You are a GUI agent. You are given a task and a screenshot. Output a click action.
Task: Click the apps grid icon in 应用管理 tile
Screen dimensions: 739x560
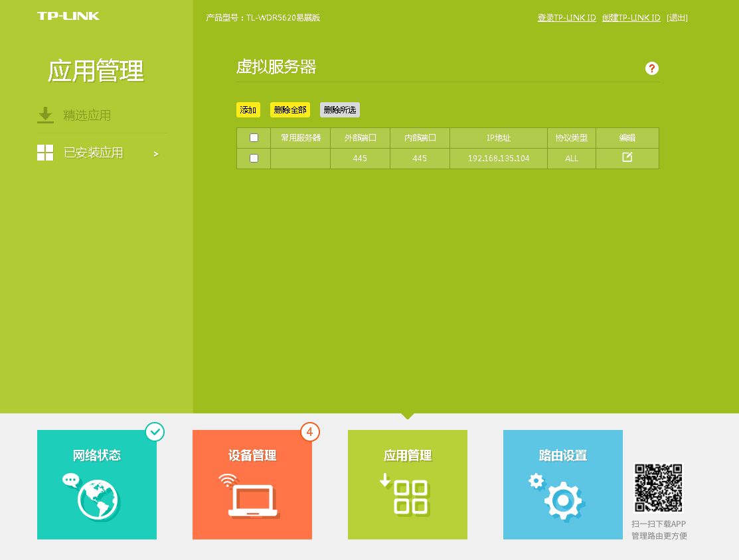[x=405, y=494]
